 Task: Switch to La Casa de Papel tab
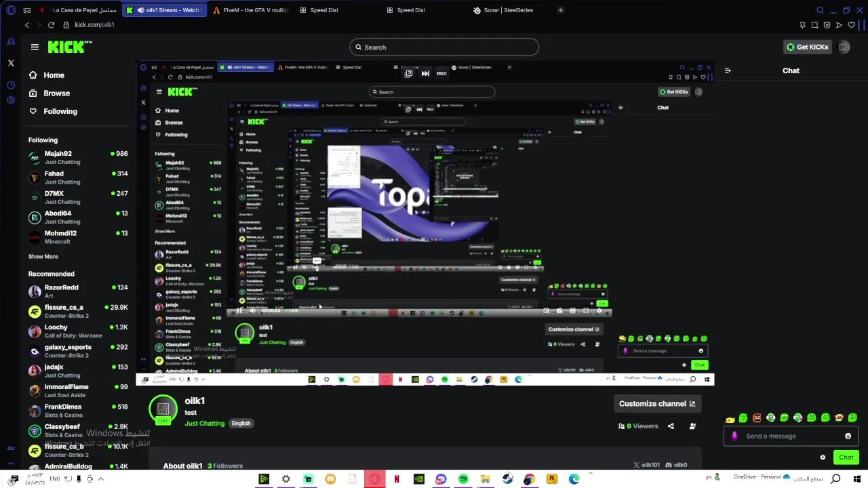pos(79,10)
